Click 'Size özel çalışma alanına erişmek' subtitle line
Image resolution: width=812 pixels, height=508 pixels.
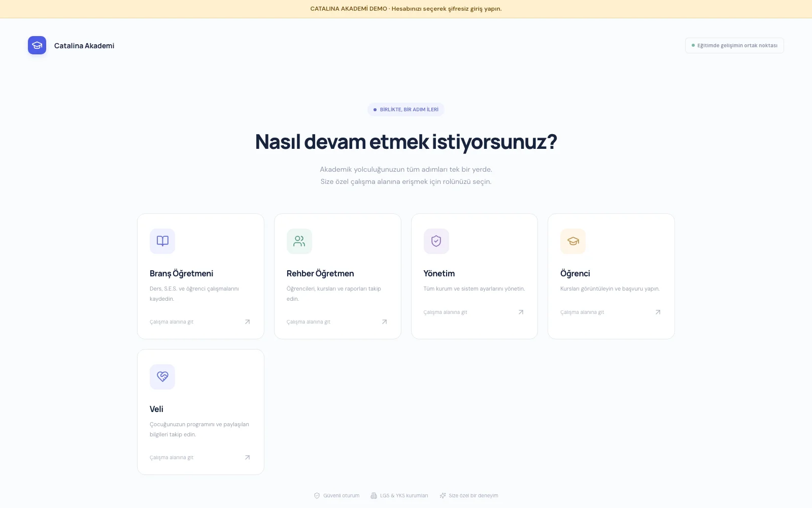point(406,181)
